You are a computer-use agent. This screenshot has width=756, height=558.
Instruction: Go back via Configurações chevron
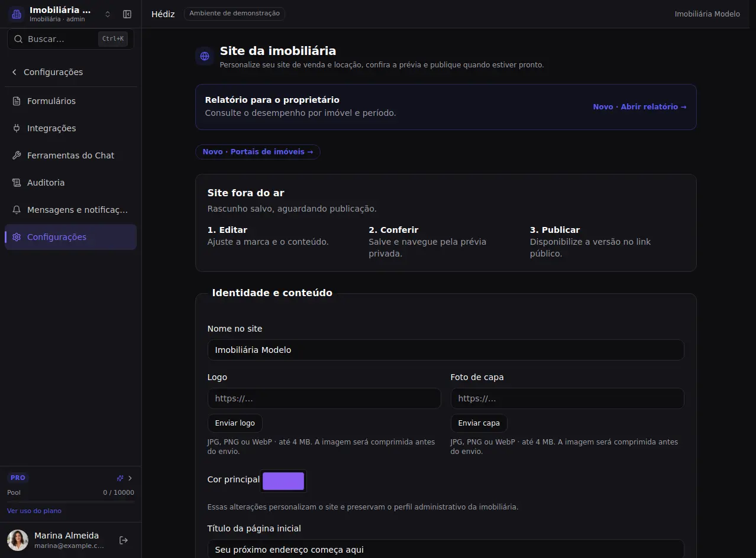pos(14,72)
